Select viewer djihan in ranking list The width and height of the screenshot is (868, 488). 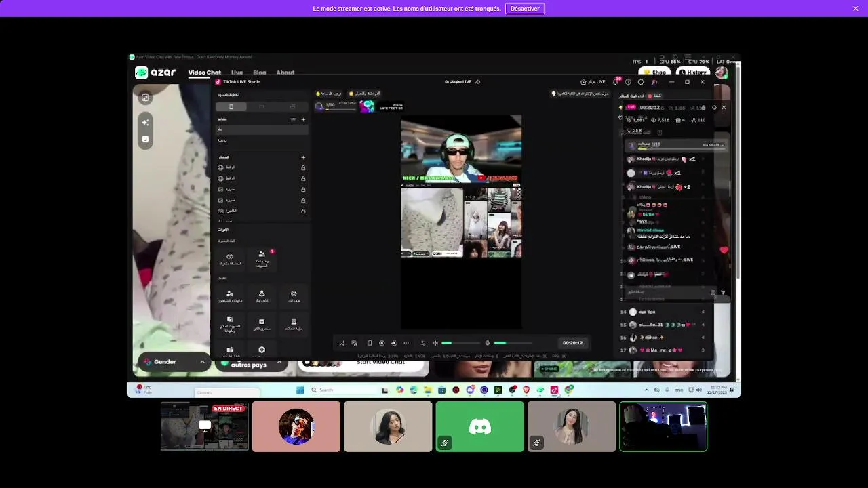(663, 338)
